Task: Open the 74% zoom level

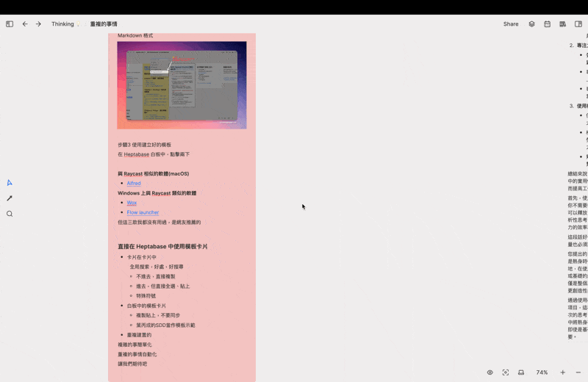Action: tap(542, 372)
